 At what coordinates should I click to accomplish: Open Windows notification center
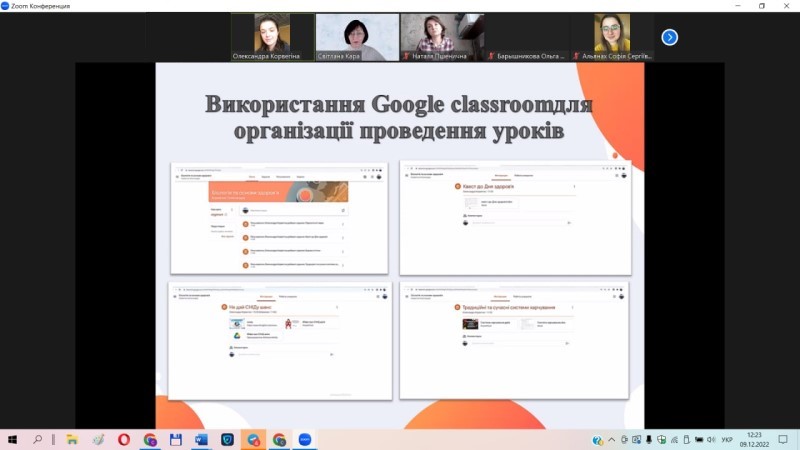pos(783,440)
